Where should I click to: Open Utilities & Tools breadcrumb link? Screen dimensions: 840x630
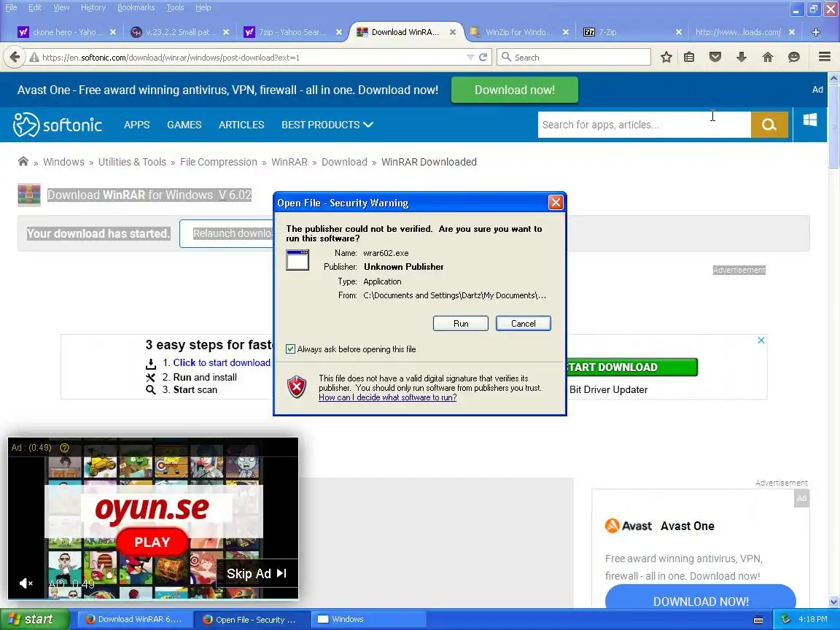(x=132, y=162)
